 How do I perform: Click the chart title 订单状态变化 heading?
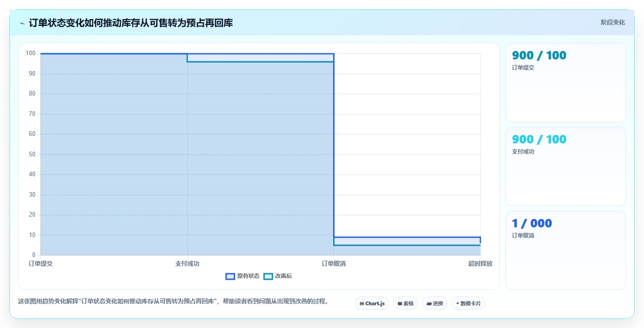pos(131,23)
